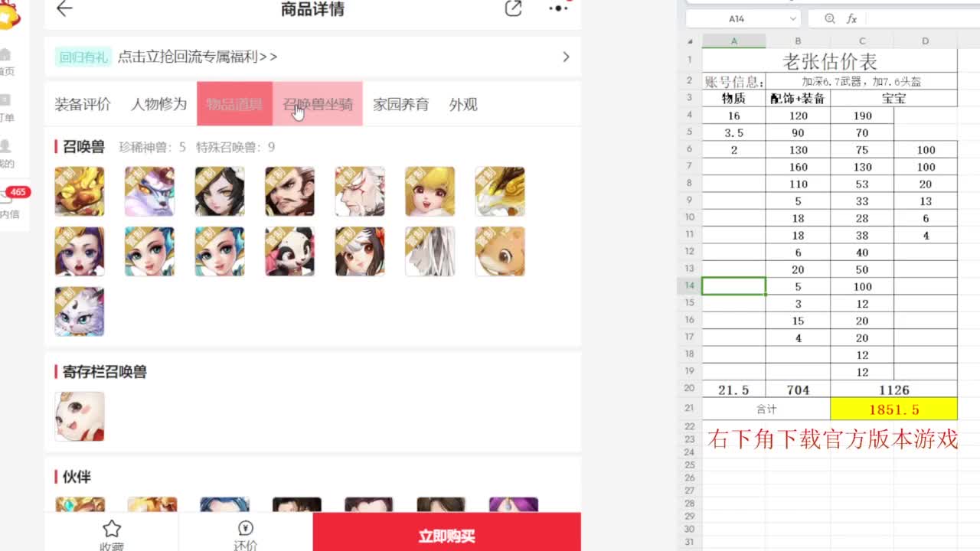Select spreadsheet column A header
This screenshot has height=551, width=980.
pos(734,41)
